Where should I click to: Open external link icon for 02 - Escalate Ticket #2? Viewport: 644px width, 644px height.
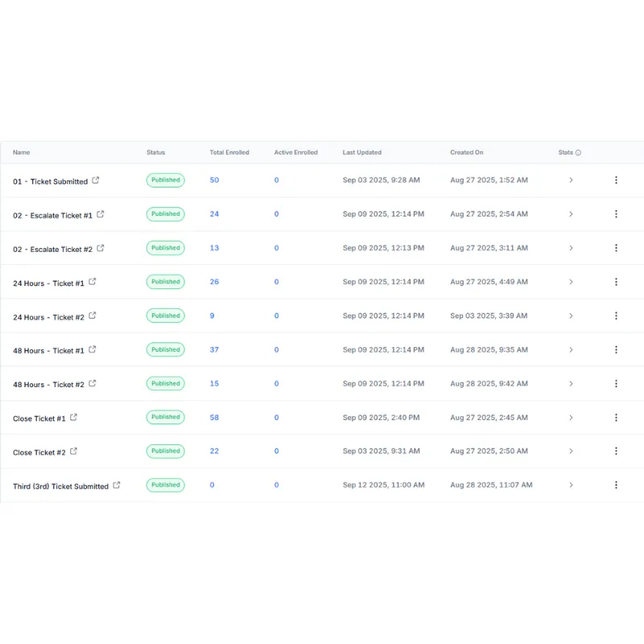(x=100, y=248)
